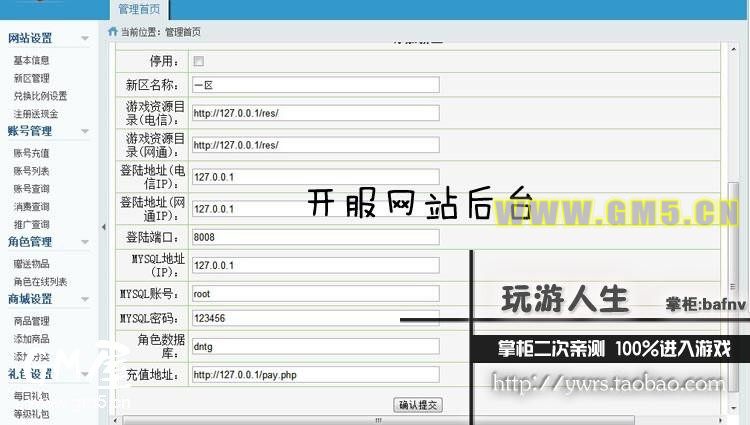Image resolution: width=750 pixels, height=425 pixels.
Task: Click the 游戏资源目录(网通) input field
Action: 316,145
